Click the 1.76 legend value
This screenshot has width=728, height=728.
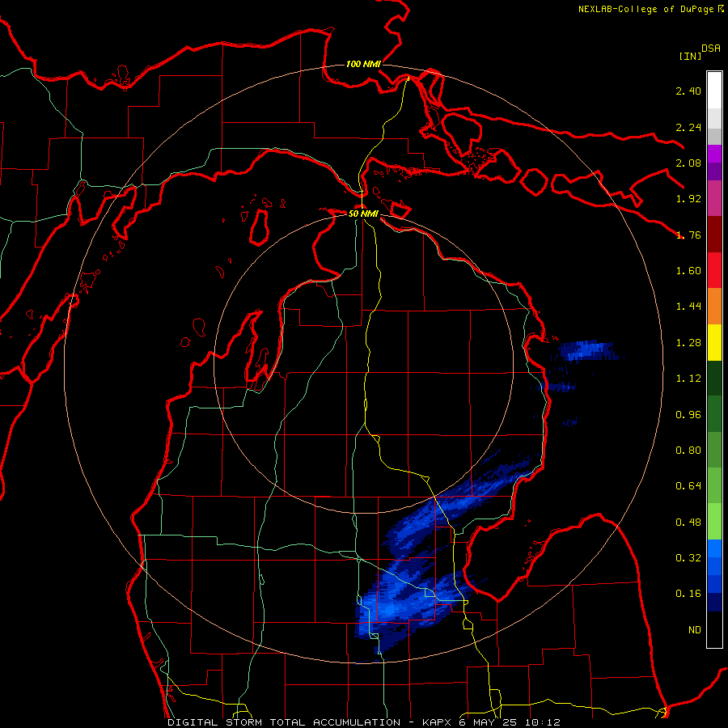pyautogui.click(x=688, y=235)
